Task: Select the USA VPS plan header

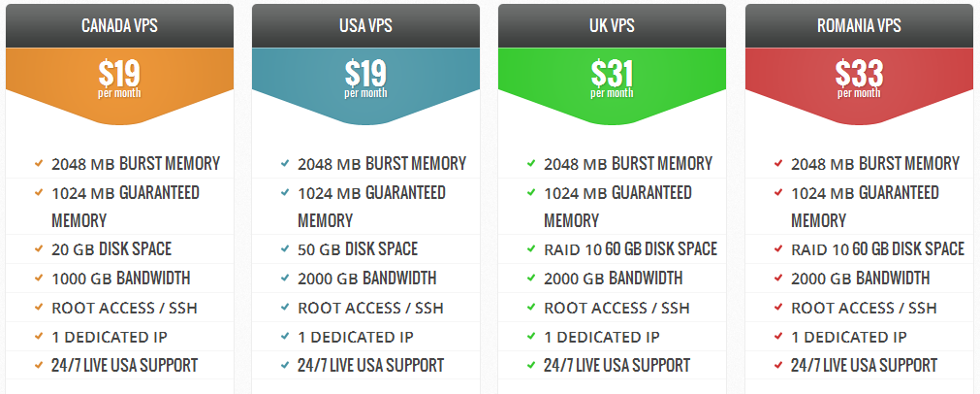Action: [x=365, y=26]
